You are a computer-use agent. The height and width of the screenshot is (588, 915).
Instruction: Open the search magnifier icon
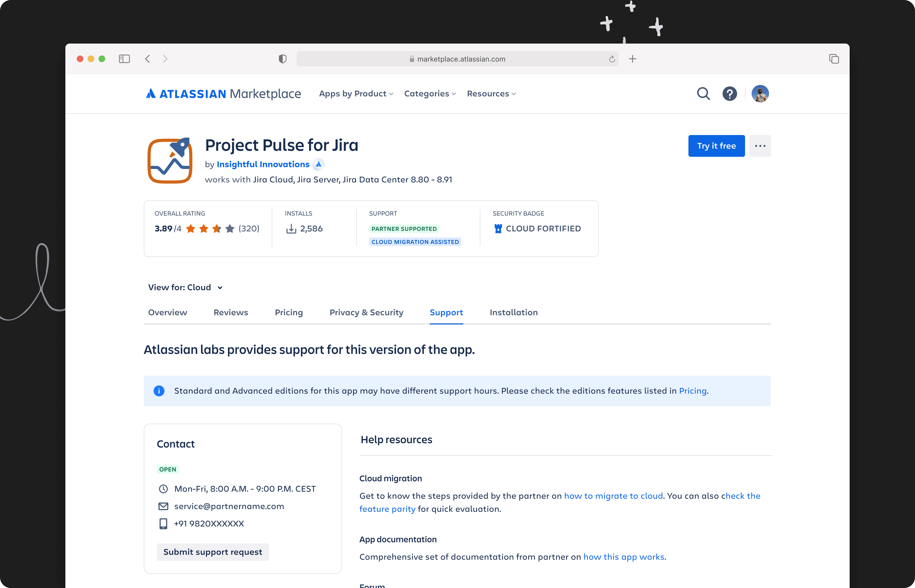(x=703, y=94)
